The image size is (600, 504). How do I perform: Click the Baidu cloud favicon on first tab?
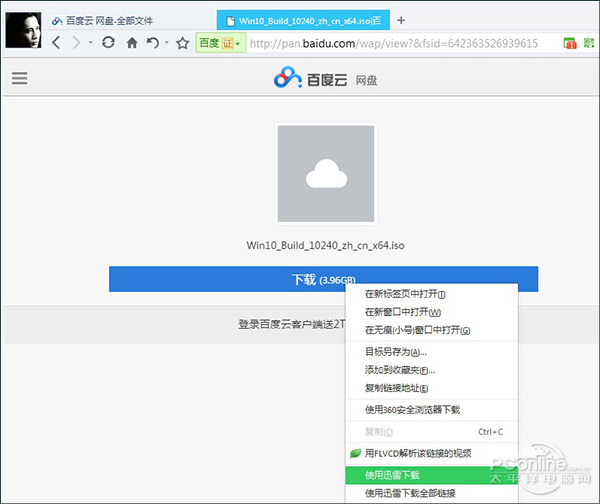click(x=57, y=21)
